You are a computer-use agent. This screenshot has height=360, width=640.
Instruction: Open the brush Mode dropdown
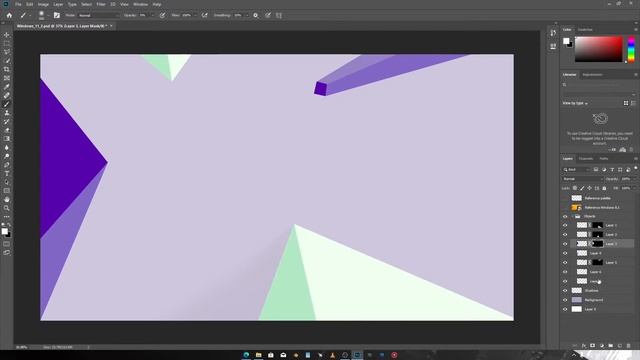(98, 16)
